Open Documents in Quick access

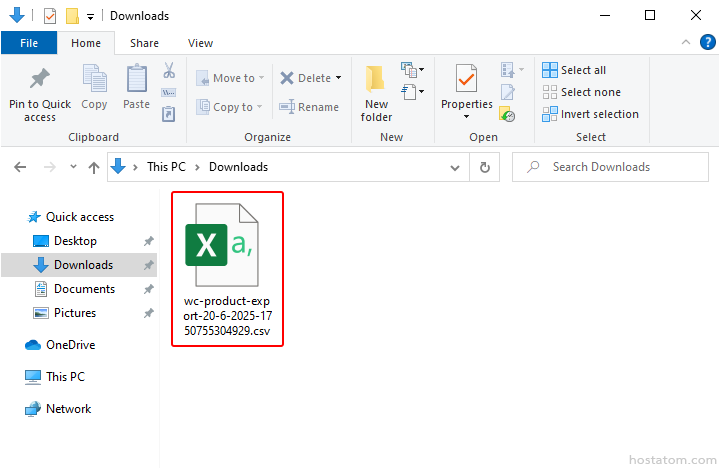coord(84,289)
